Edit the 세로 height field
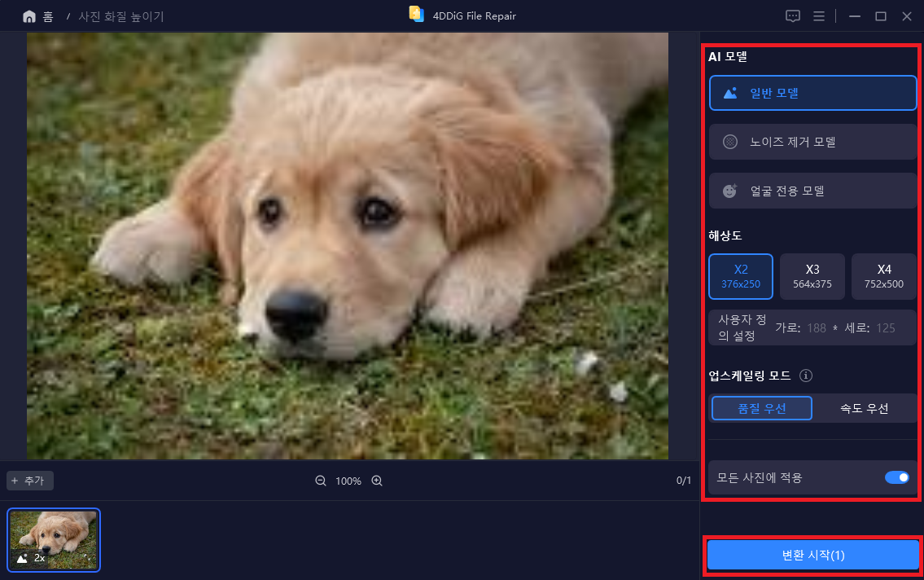Viewport: 924px width, 580px height. pyautogui.click(x=885, y=328)
